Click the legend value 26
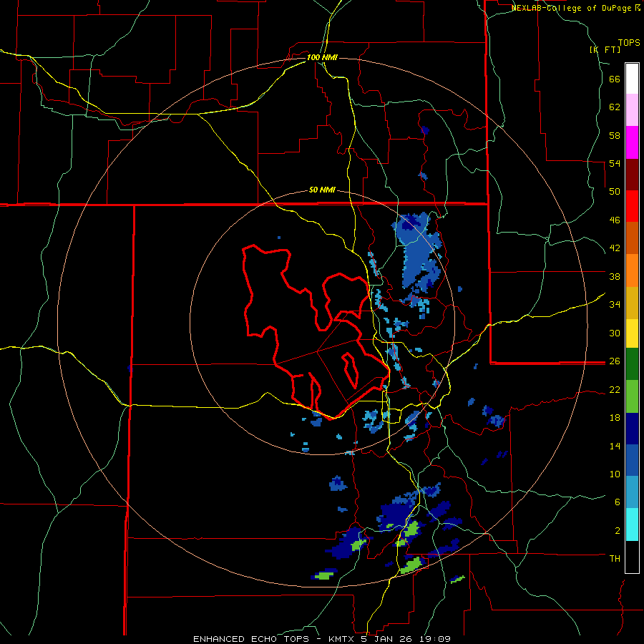644x644 pixels. point(615,361)
